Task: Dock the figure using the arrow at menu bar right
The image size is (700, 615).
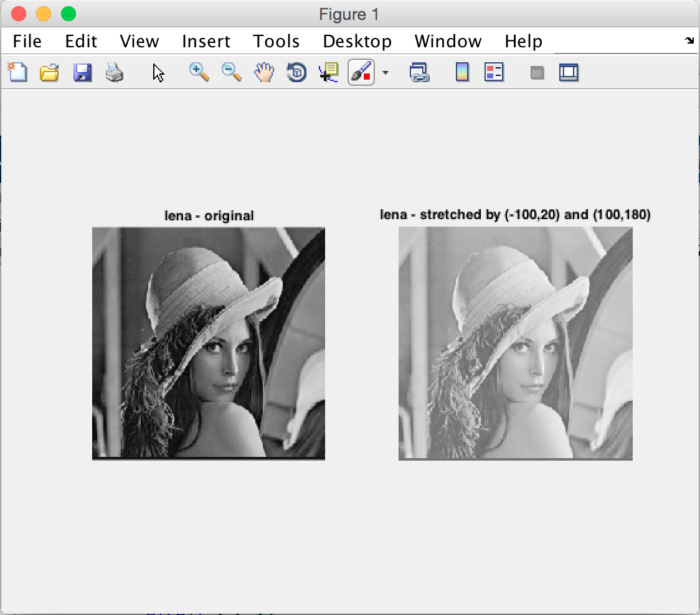Action: click(x=689, y=40)
